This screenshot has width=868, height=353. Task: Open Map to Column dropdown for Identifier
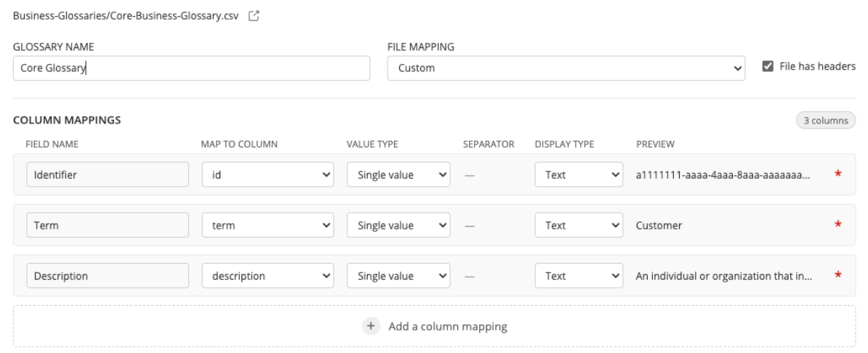tap(268, 175)
